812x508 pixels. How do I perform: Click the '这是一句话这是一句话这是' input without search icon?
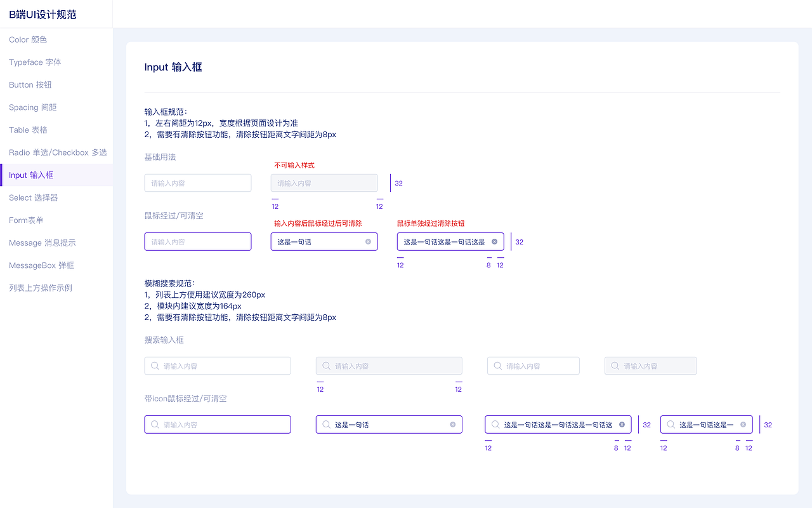pyautogui.click(x=450, y=241)
